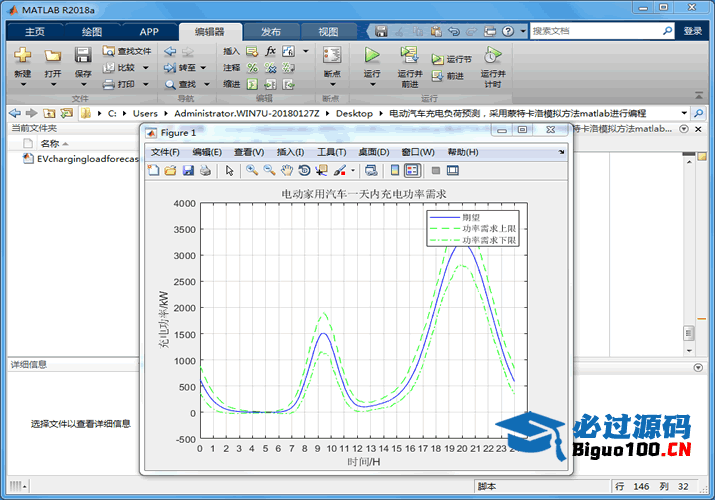Viewport: 715px width, 500px height.
Task: Click 查找文件 (Find Files) button
Action: pyautogui.click(x=127, y=51)
